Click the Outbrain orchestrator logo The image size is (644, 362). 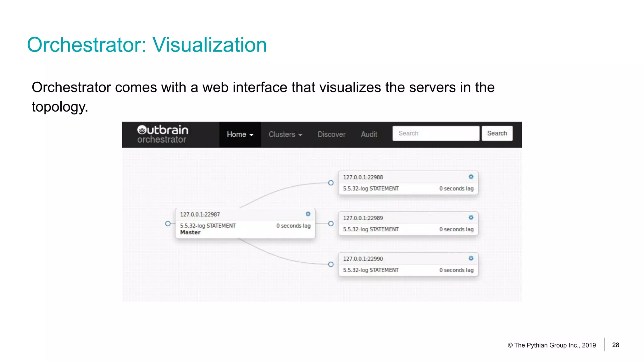(163, 134)
